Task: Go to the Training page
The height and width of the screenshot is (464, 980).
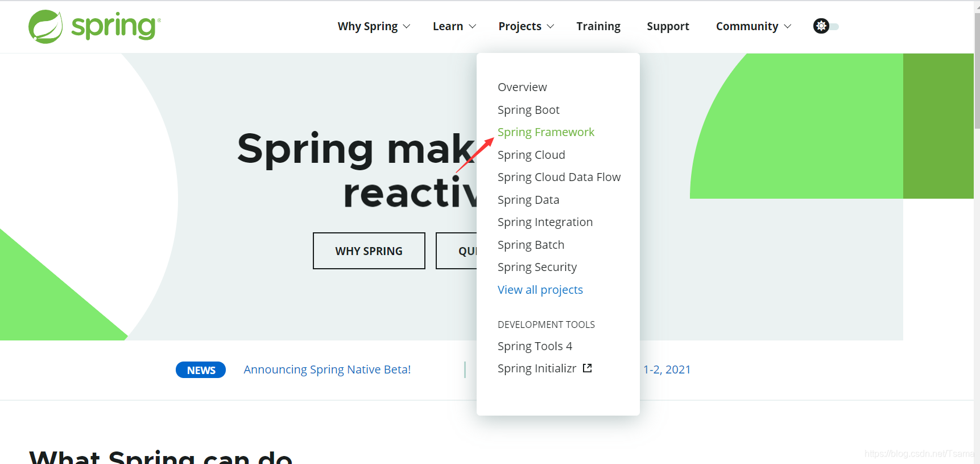Action: [598, 26]
